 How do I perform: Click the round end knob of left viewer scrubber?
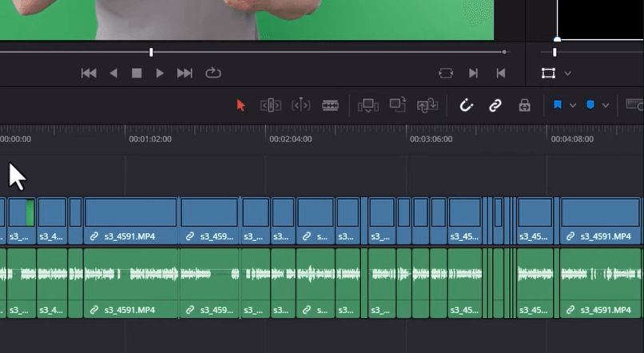coord(504,52)
